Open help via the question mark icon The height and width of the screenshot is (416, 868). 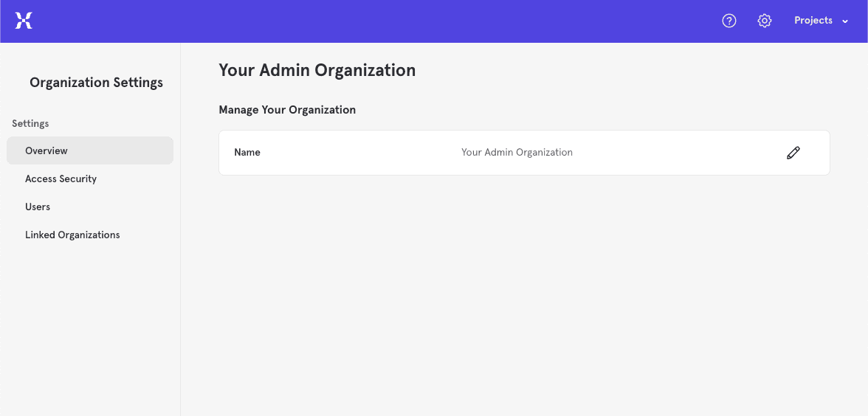(x=729, y=21)
